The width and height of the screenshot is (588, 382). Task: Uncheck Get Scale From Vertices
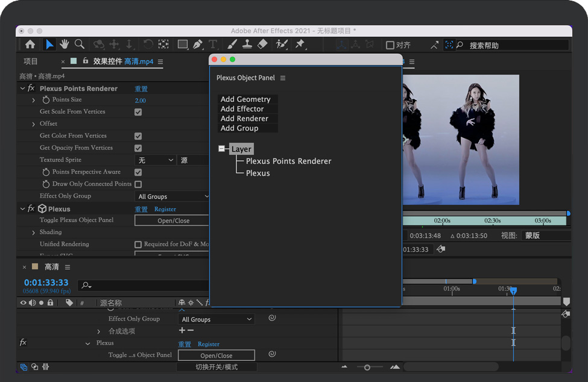138,112
